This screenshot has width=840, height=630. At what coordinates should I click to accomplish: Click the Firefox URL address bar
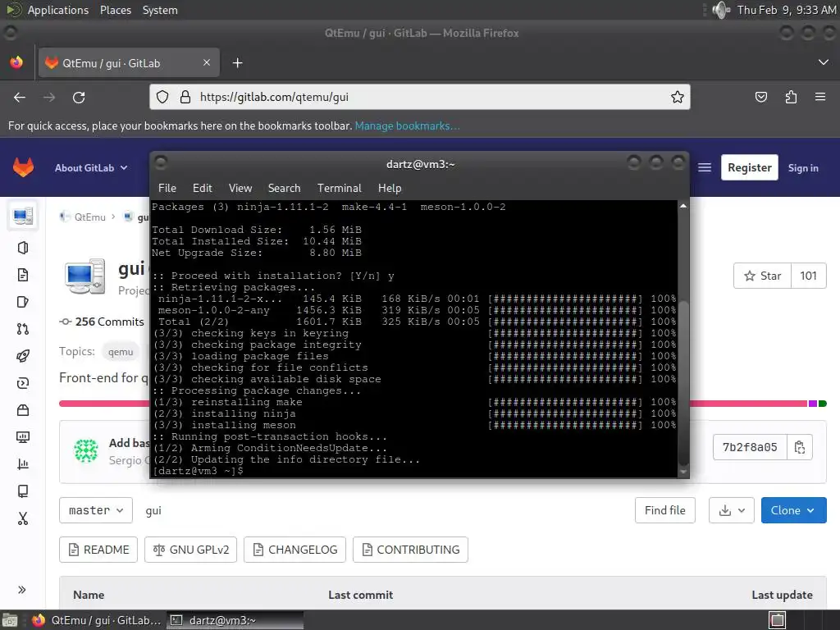click(419, 97)
